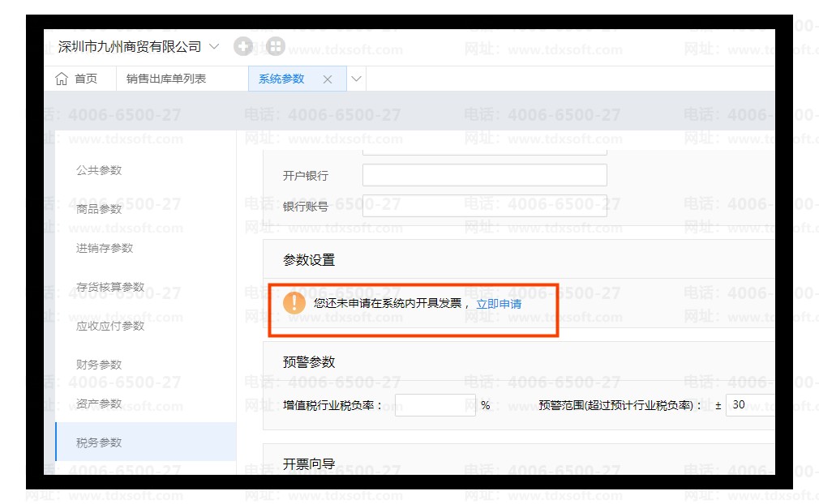819x504 pixels.
Task: Open the grid apps icon in header
Action: pos(276,46)
